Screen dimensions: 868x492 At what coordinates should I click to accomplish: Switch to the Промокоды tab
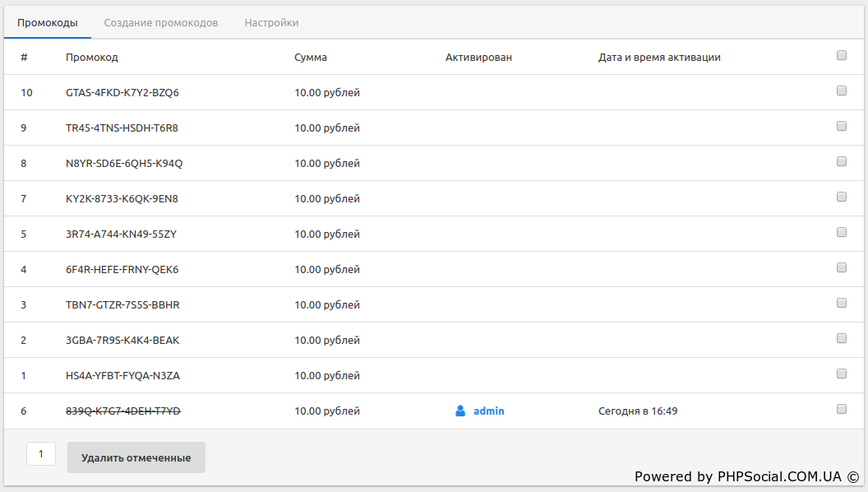pos(48,23)
